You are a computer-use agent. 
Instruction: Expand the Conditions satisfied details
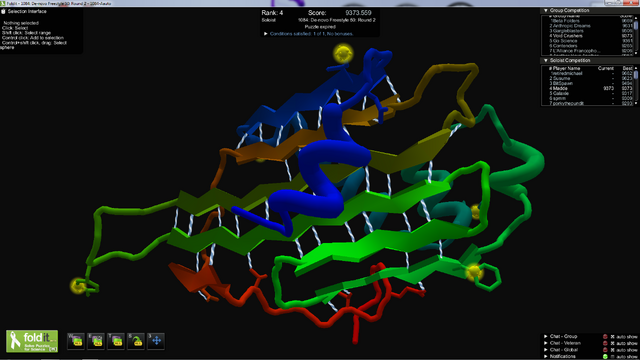click(266, 34)
